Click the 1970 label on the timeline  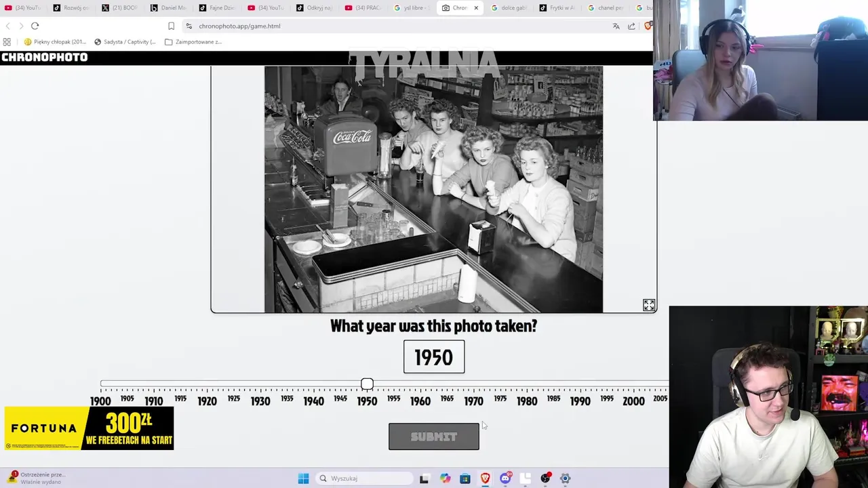pos(473,401)
